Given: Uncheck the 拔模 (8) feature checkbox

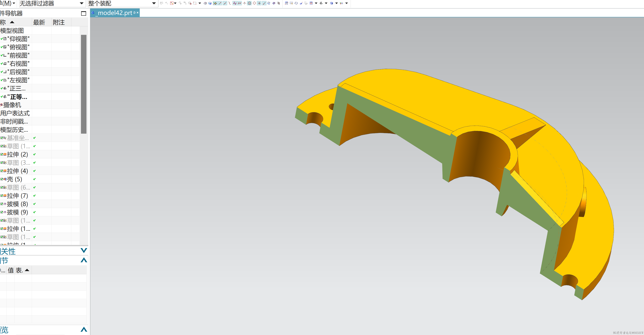Looking at the screenshot, I should 2,204.
